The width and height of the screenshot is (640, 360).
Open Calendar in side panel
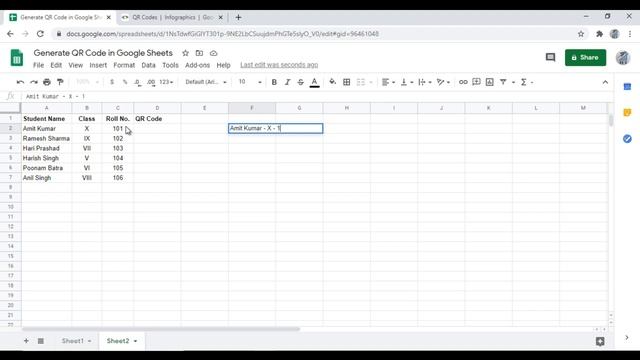[627, 87]
